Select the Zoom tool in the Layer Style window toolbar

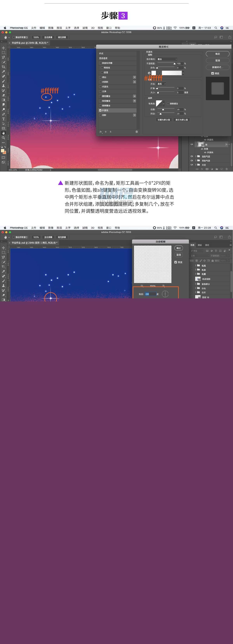click(3, 138)
